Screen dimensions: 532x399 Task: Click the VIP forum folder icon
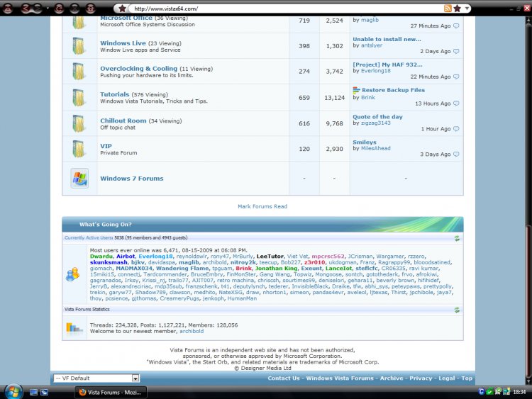(79, 149)
